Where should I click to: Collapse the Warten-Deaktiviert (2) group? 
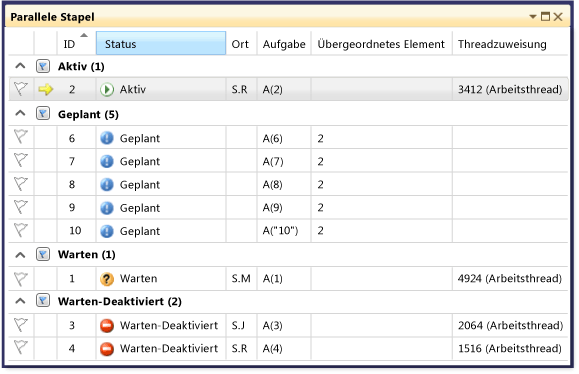[x=20, y=301]
